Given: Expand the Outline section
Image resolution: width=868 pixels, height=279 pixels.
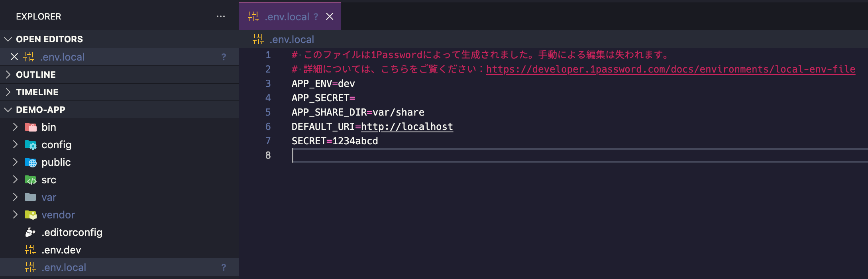Looking at the screenshot, I should coord(8,75).
